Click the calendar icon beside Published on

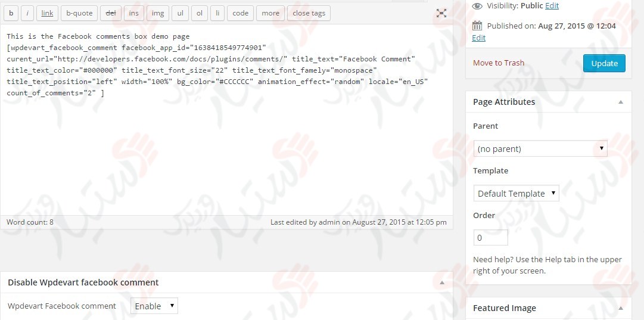tap(477, 26)
